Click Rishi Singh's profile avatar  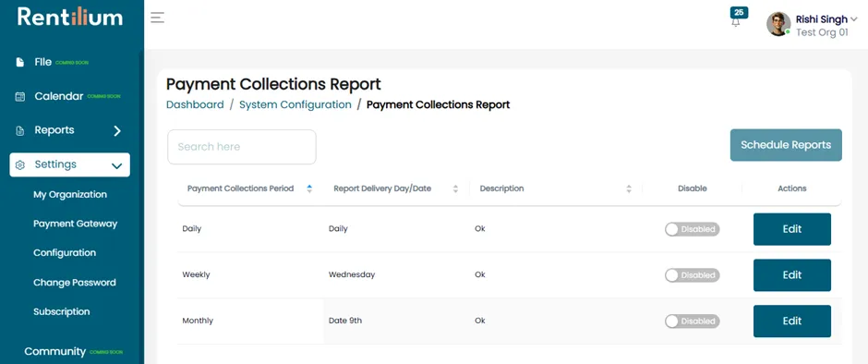778,24
